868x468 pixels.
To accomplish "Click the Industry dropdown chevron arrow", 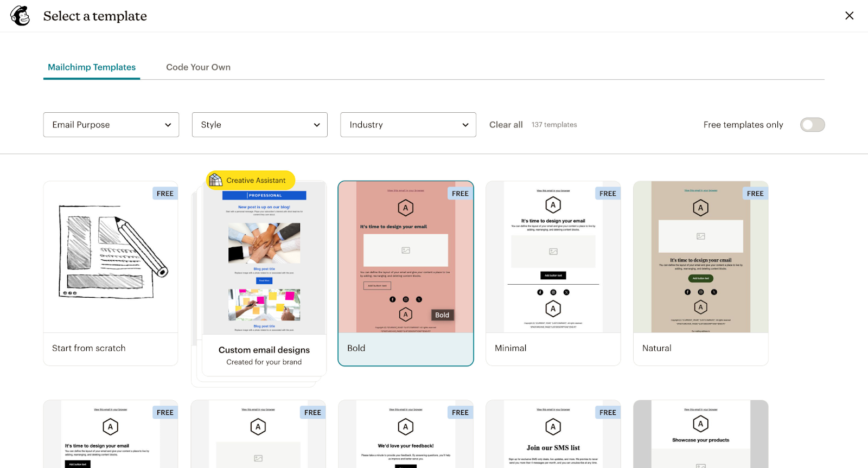I will click(x=465, y=125).
